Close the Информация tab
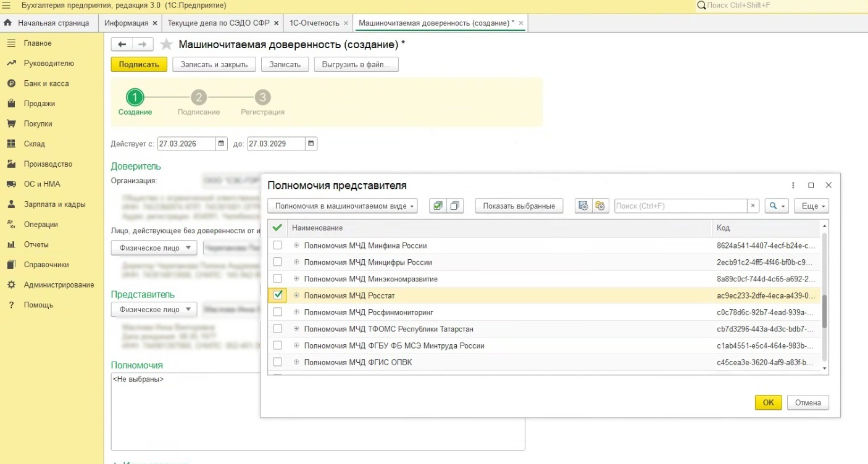The width and height of the screenshot is (868, 464). [x=154, y=23]
